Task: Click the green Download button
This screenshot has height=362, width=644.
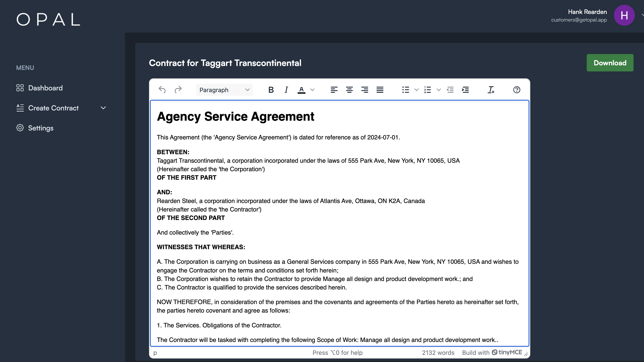Action: point(610,63)
